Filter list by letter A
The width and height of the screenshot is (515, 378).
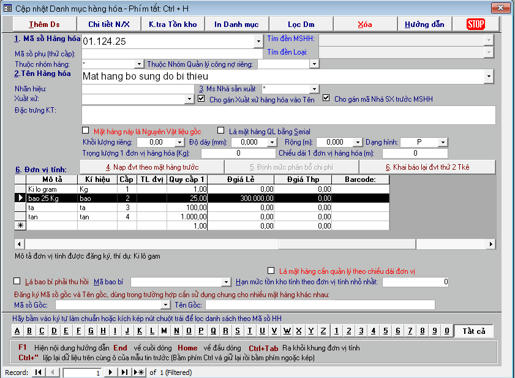point(17,331)
